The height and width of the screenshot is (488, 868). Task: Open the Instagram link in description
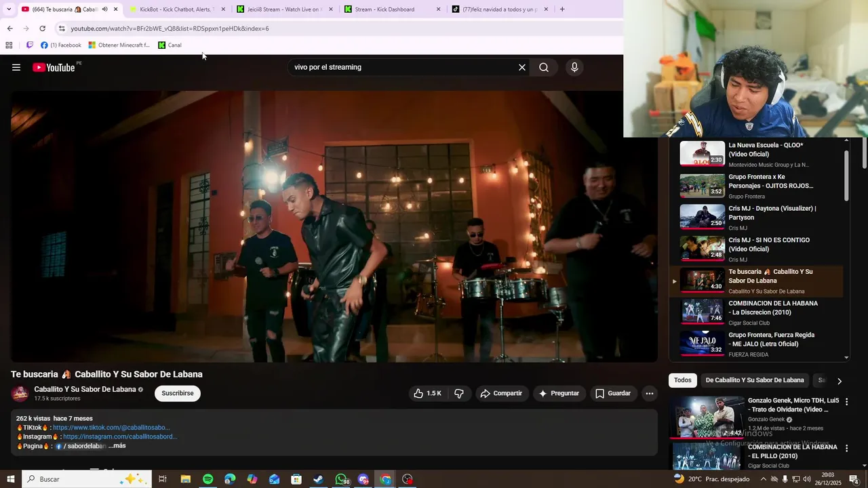click(x=120, y=436)
